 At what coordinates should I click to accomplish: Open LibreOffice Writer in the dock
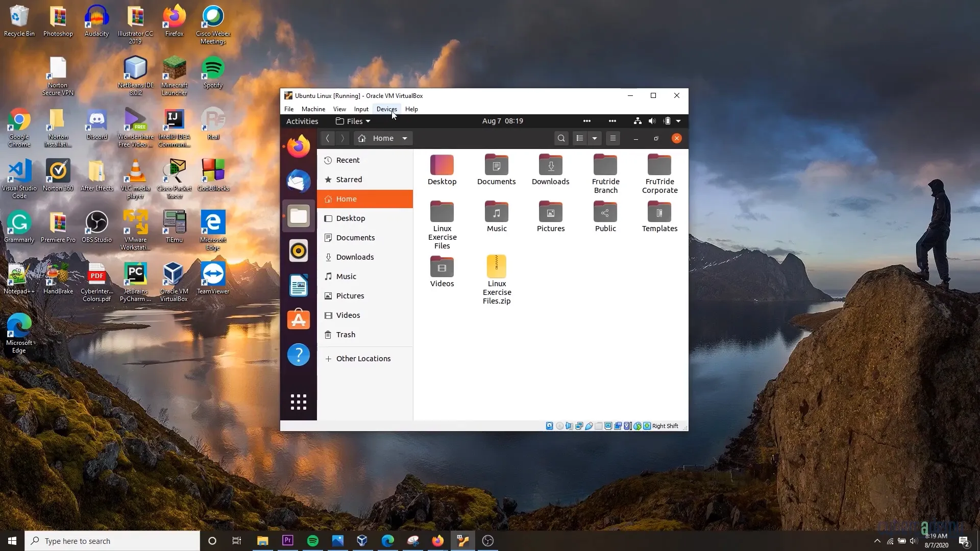tap(299, 285)
